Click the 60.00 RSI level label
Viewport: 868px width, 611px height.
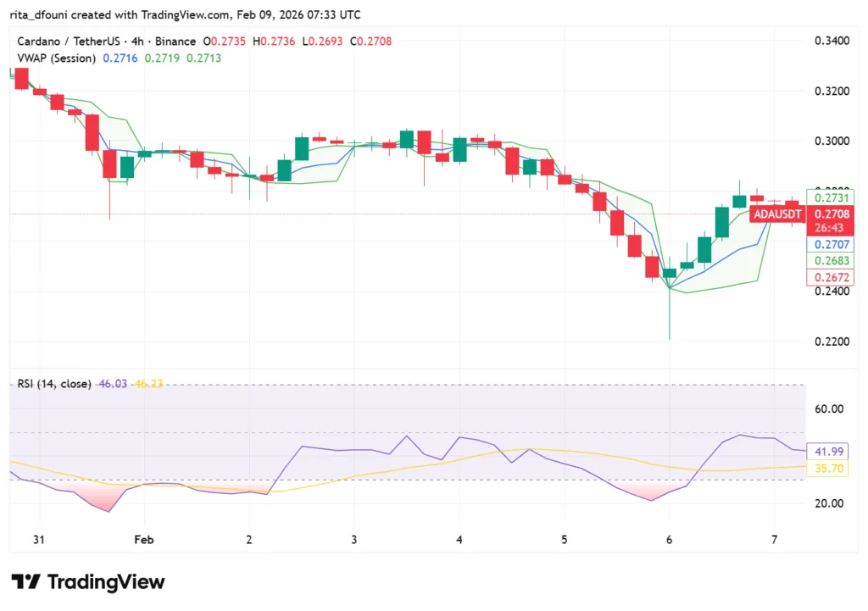coord(828,409)
